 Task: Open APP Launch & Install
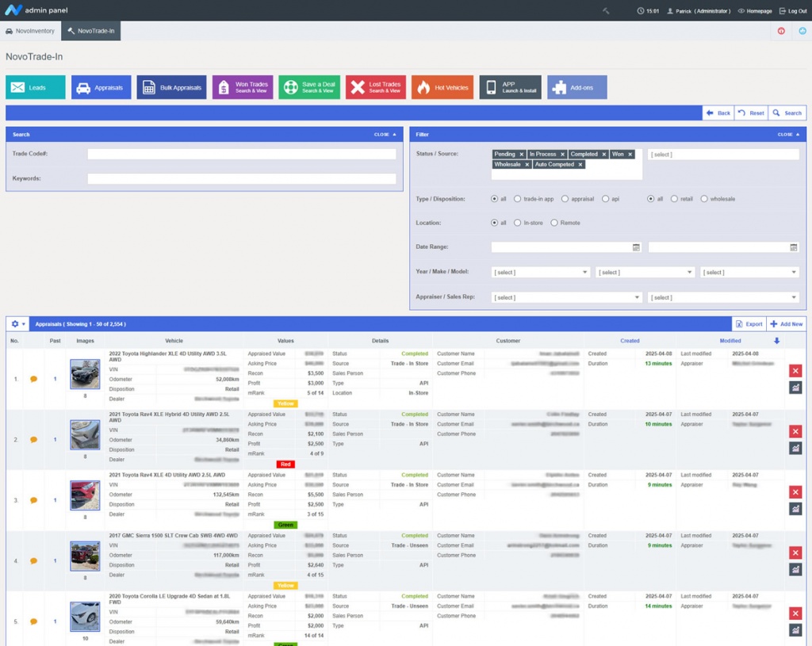510,87
